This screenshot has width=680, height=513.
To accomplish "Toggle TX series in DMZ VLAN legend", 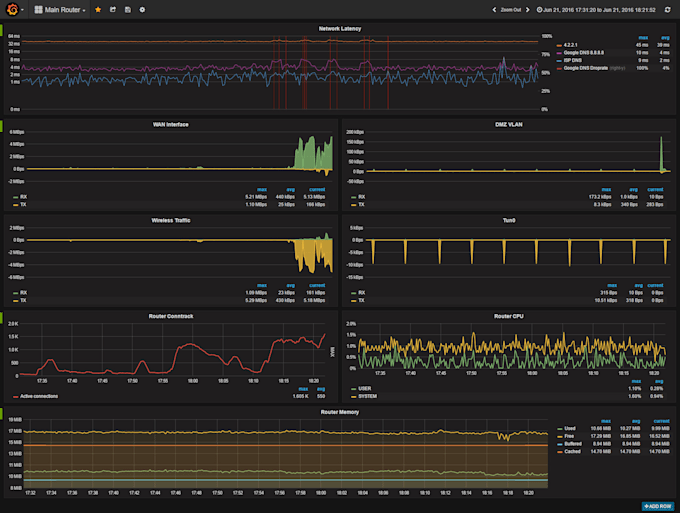I will (361, 205).
